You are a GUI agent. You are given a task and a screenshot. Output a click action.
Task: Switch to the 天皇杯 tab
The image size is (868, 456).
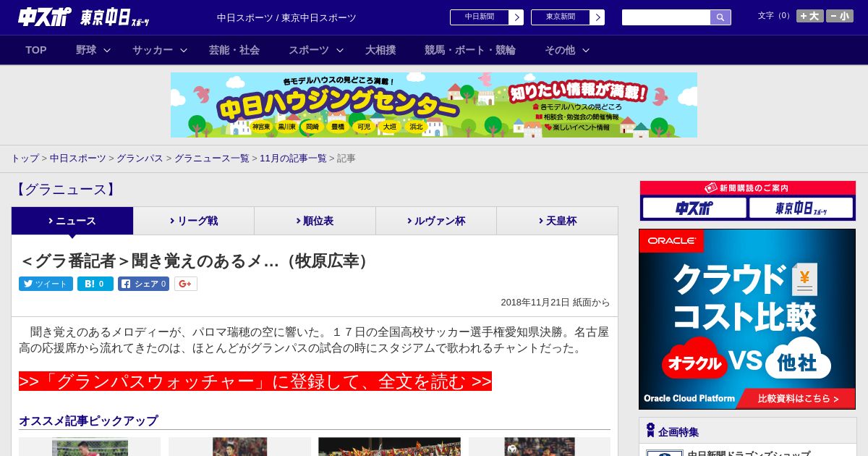[557, 221]
